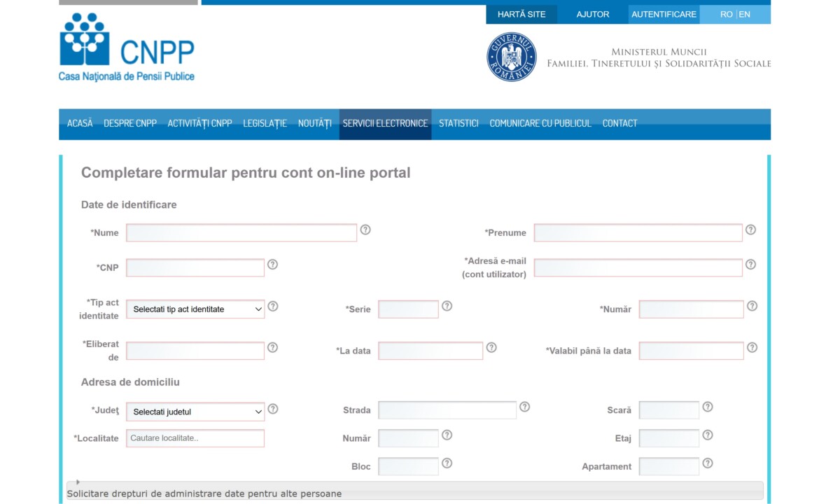Image resolution: width=840 pixels, height=504 pixels.
Task: Open the Tip act identitate dropdown
Action: point(195,309)
